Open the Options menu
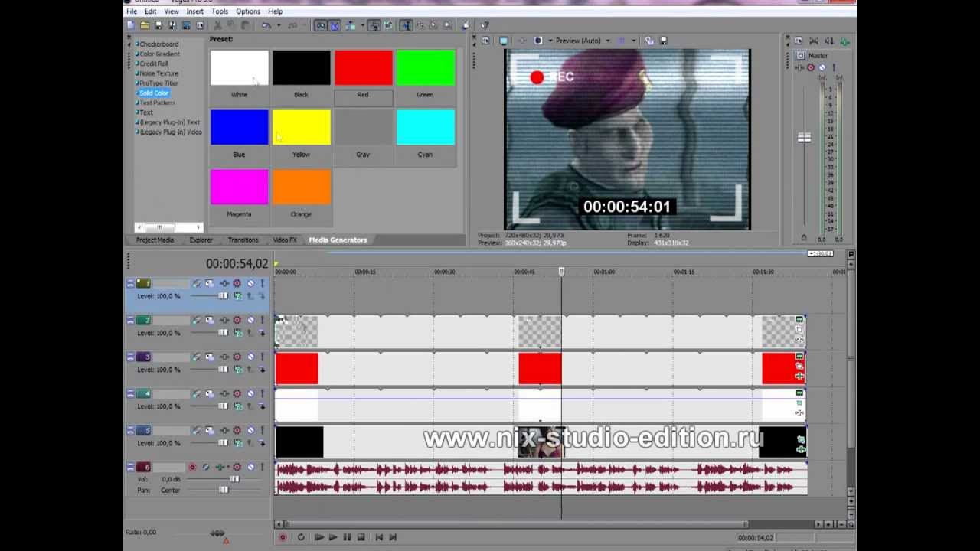The image size is (980, 551). (x=247, y=11)
